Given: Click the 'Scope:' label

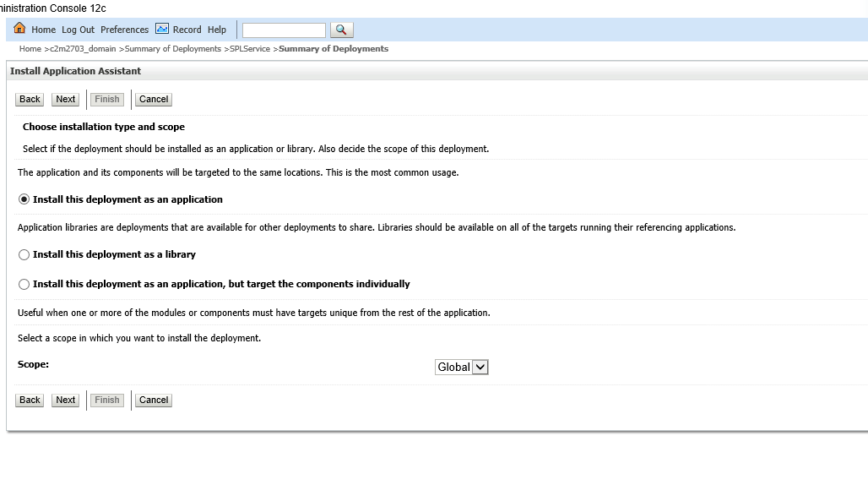Looking at the screenshot, I should point(33,364).
